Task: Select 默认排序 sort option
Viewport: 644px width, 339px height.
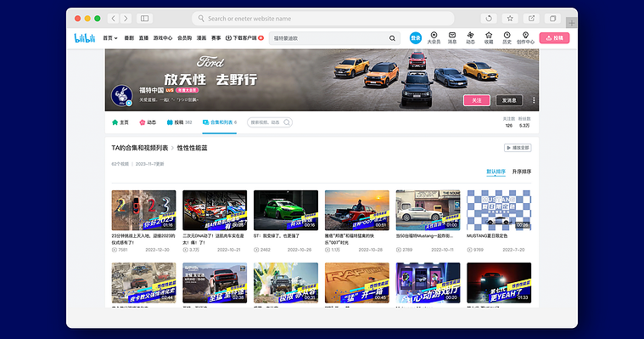Action: 496,172
